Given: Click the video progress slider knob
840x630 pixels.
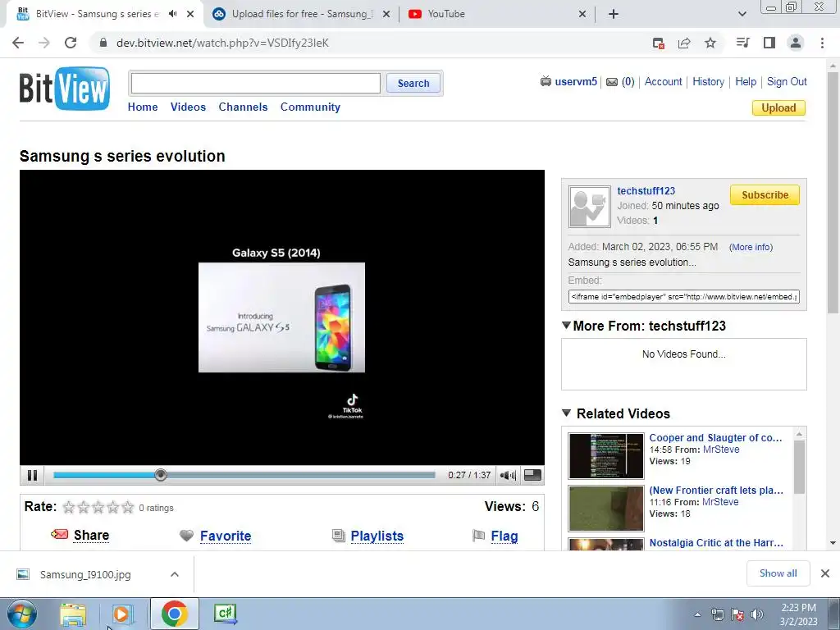Looking at the screenshot, I should [160, 475].
